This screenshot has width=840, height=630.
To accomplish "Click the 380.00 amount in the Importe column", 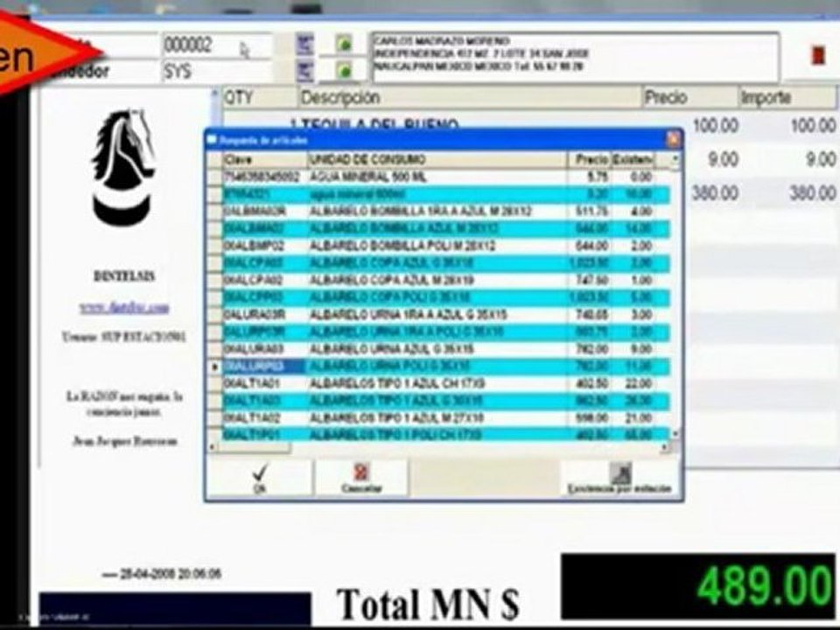I will click(812, 192).
